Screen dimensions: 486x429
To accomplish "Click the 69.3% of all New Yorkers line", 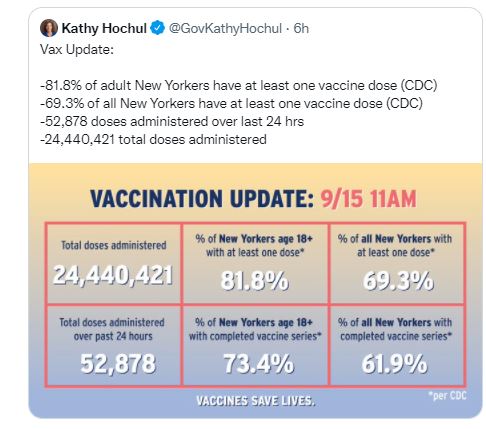I will 232,104.
